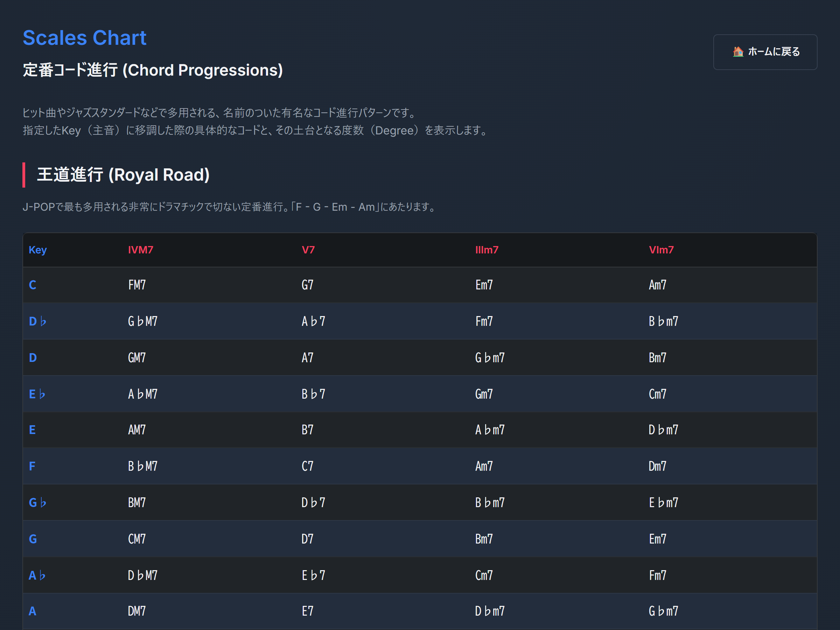Click the VIm7 column header
This screenshot has width=840, height=630.
tap(661, 250)
